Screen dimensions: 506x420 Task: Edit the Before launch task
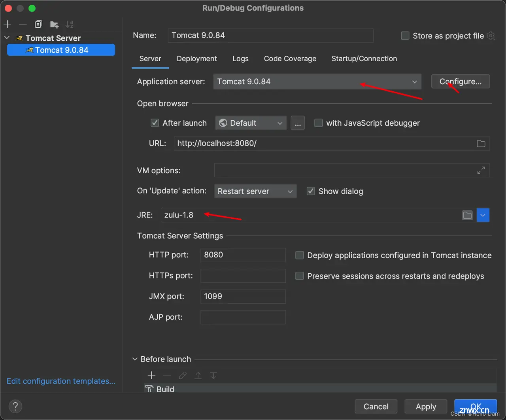(x=183, y=375)
